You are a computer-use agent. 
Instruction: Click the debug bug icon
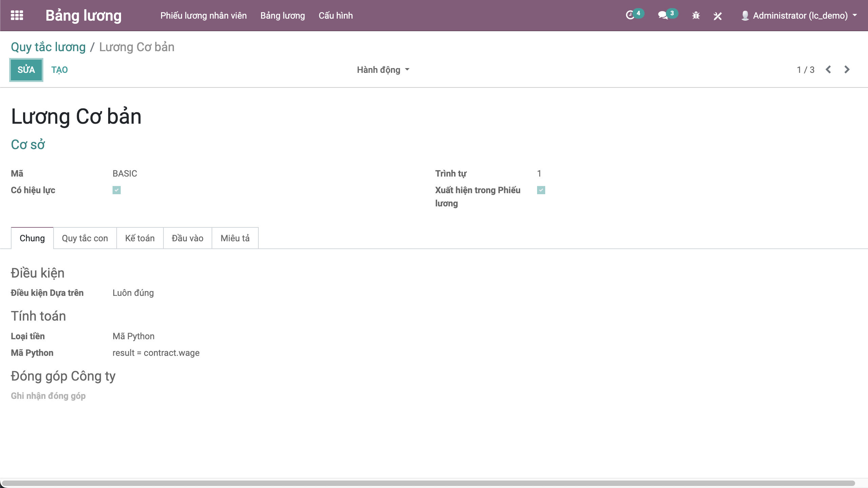pyautogui.click(x=696, y=16)
